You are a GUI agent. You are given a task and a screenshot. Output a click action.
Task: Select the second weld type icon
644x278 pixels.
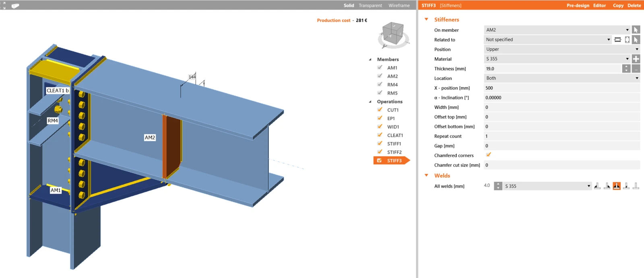(x=607, y=186)
